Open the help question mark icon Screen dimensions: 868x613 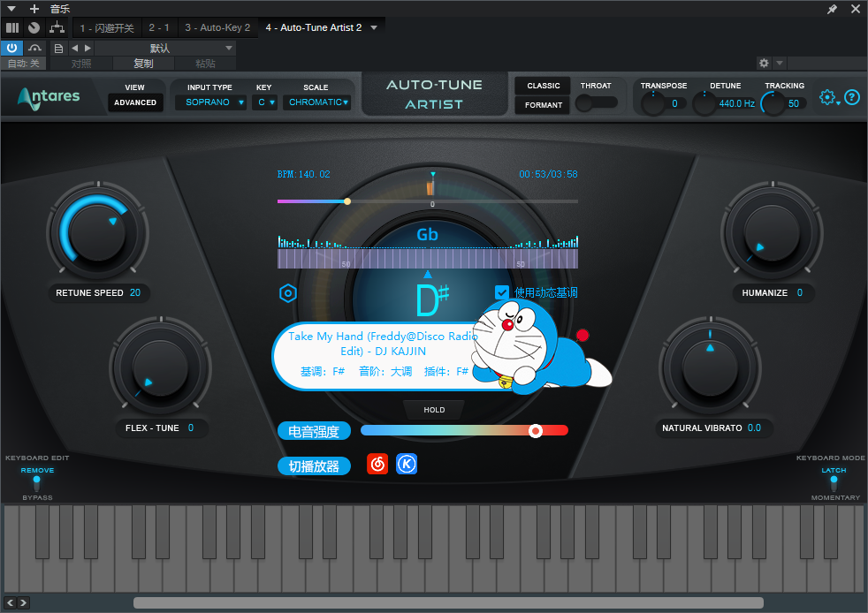[852, 97]
